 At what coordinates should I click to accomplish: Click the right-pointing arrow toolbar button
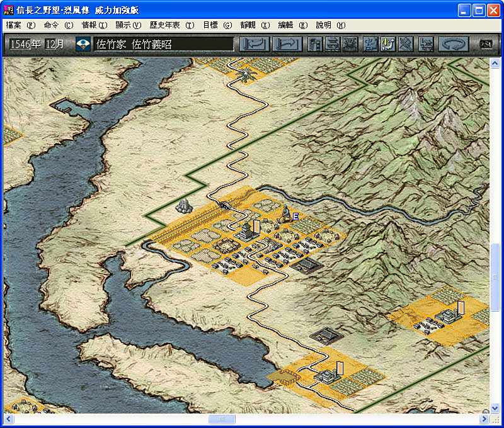(x=286, y=44)
